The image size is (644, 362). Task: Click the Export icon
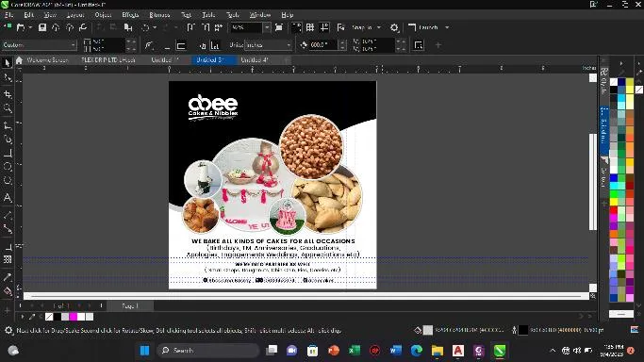[205, 27]
